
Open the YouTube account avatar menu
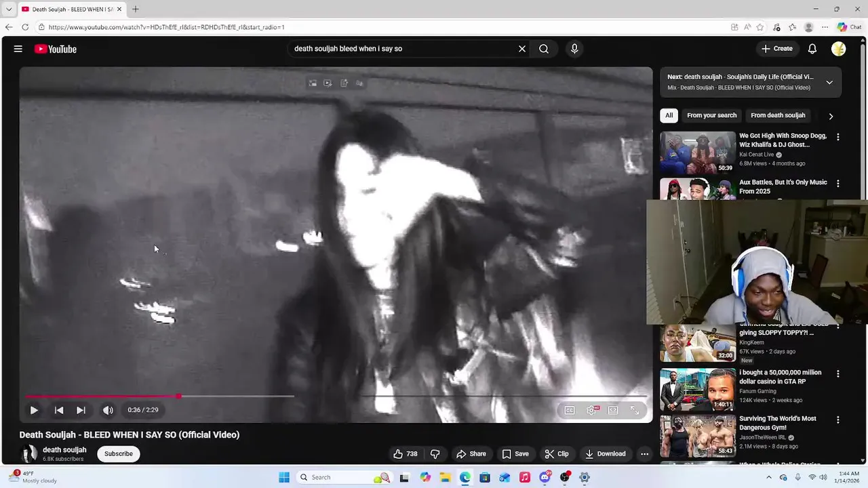[839, 49]
